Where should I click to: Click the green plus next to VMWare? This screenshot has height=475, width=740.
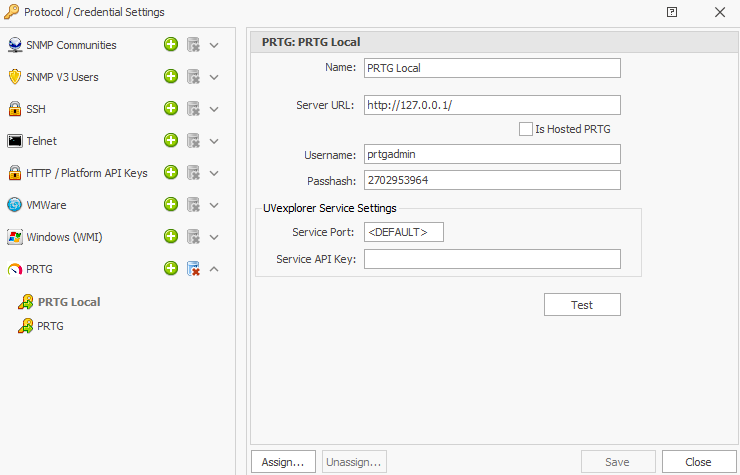(x=171, y=204)
